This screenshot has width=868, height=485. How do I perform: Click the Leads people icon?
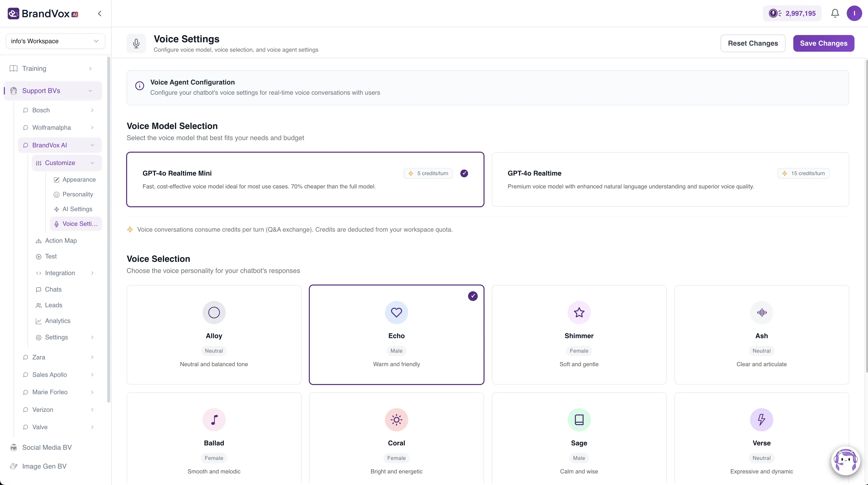[x=39, y=306]
